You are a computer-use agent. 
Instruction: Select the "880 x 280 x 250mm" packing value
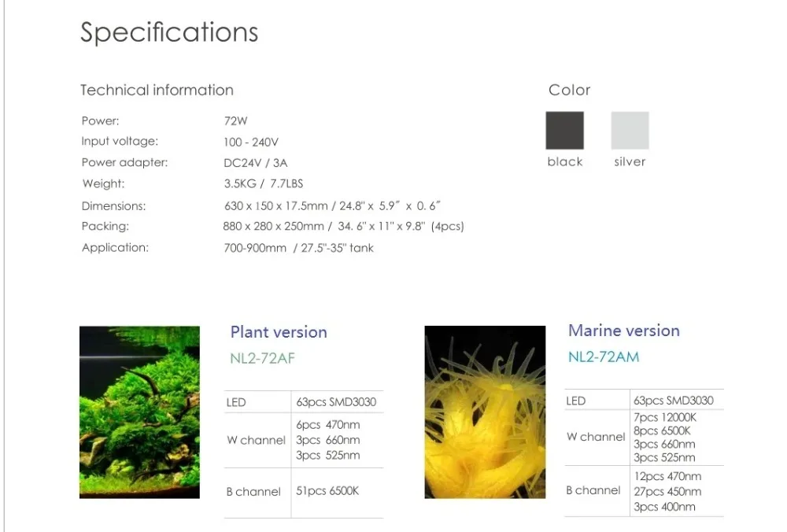pos(274,227)
